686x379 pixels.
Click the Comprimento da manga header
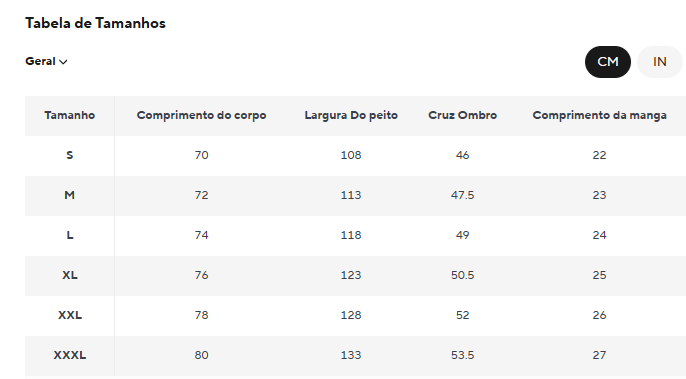pyautogui.click(x=599, y=116)
